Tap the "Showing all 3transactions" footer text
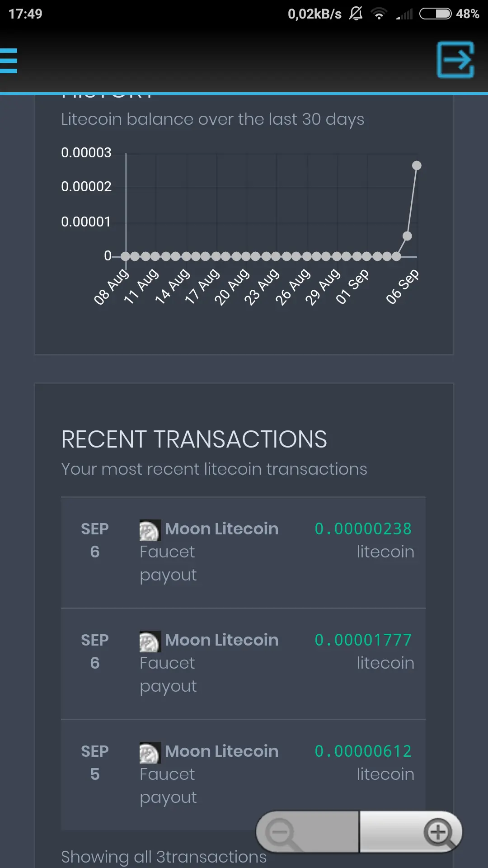This screenshot has width=488, height=868. point(164,857)
